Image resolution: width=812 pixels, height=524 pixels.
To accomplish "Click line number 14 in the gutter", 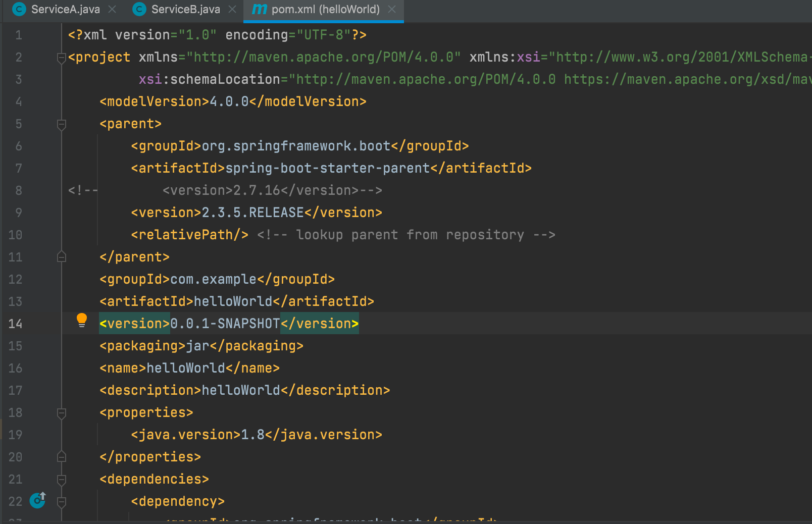I will click(x=15, y=324).
